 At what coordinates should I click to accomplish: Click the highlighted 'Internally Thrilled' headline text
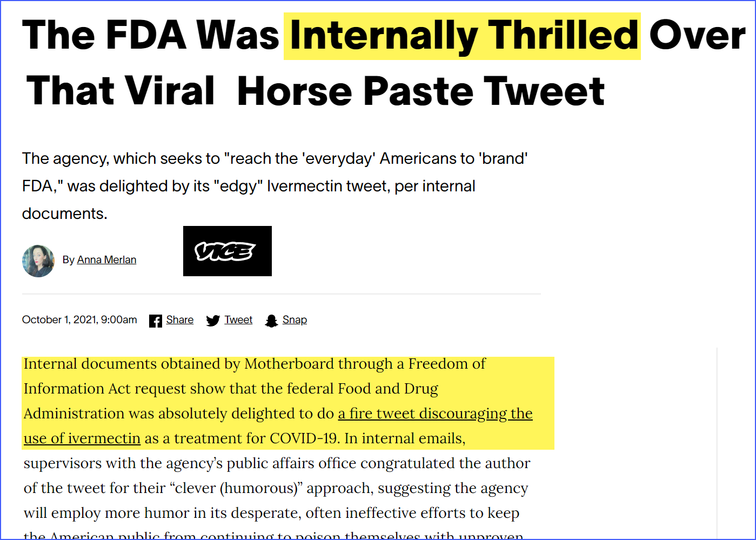click(463, 36)
